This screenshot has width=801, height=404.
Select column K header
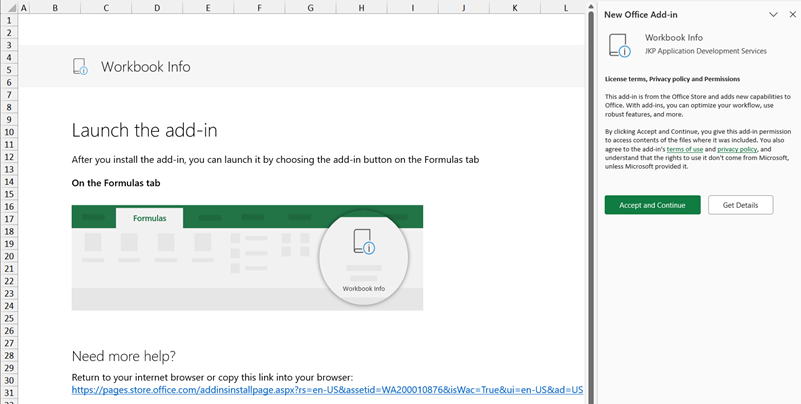pyautogui.click(x=514, y=8)
